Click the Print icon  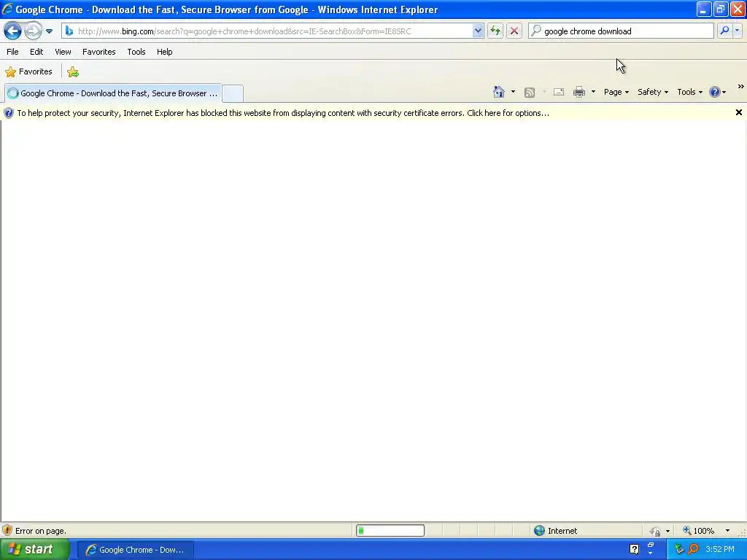click(578, 92)
